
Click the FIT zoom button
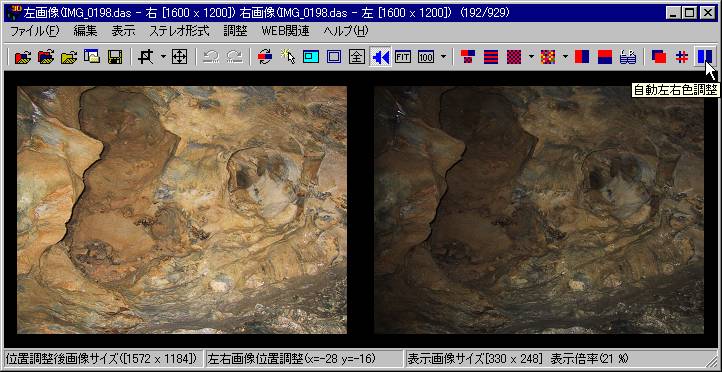pos(403,58)
